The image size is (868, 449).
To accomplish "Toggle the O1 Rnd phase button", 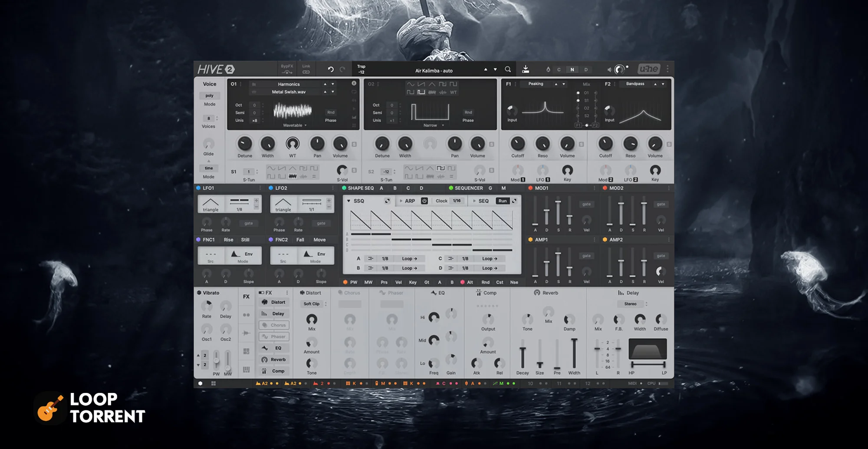I will pyautogui.click(x=331, y=112).
